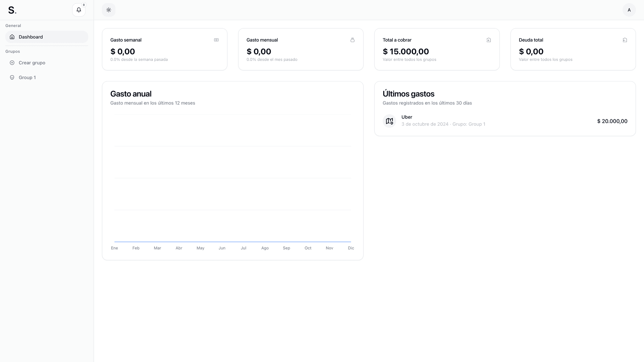Screen dimensions: 644x362
Task: Select Crear grupo in the sidebar
Action: [47, 63]
